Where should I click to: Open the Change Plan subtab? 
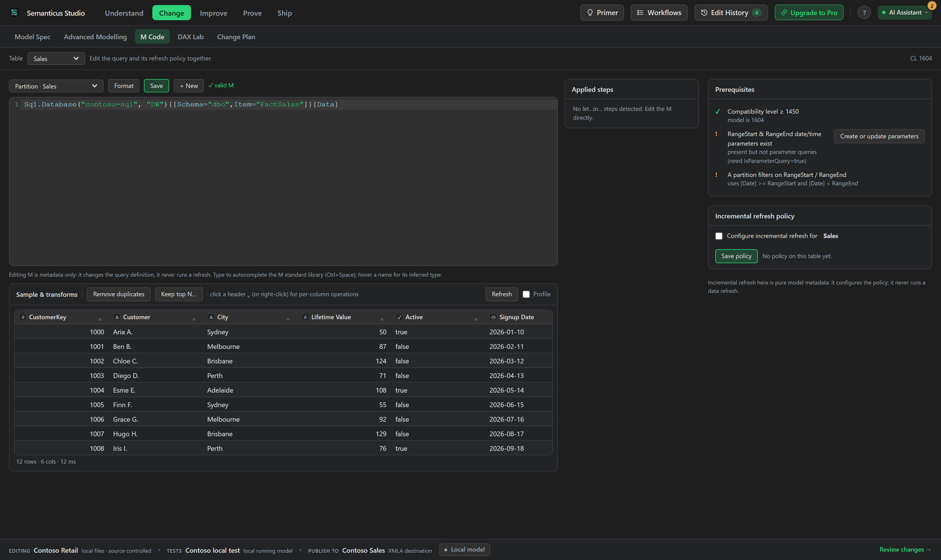point(236,37)
